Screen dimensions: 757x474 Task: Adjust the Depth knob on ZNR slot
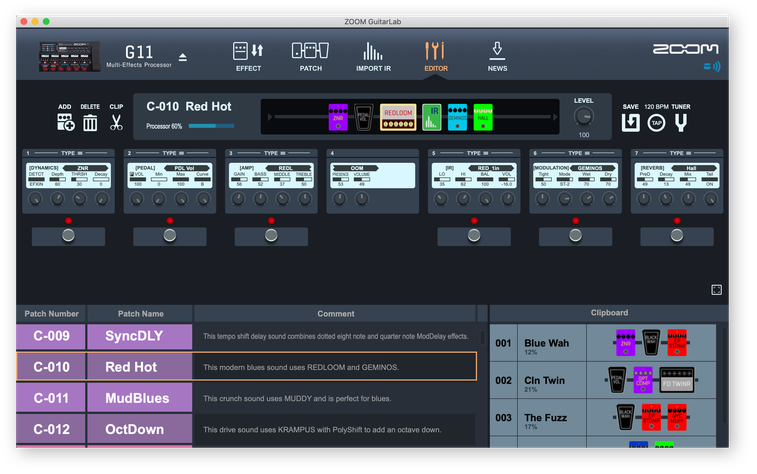(57, 198)
